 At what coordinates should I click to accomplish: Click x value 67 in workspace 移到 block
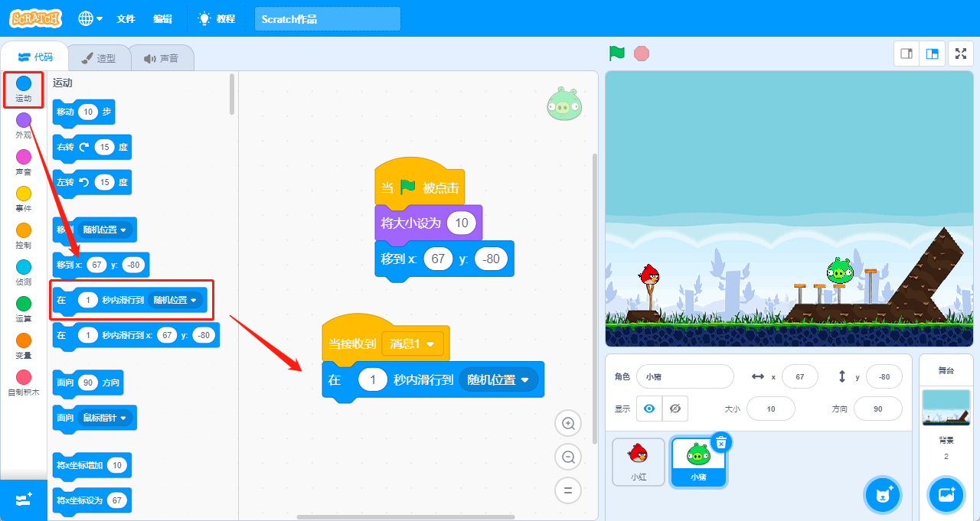tap(438, 259)
